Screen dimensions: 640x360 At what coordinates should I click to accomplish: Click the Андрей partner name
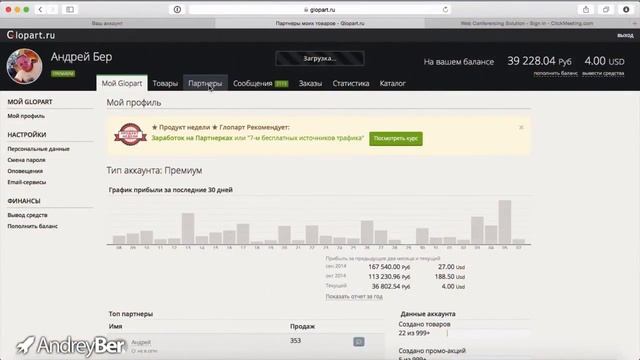point(141,342)
